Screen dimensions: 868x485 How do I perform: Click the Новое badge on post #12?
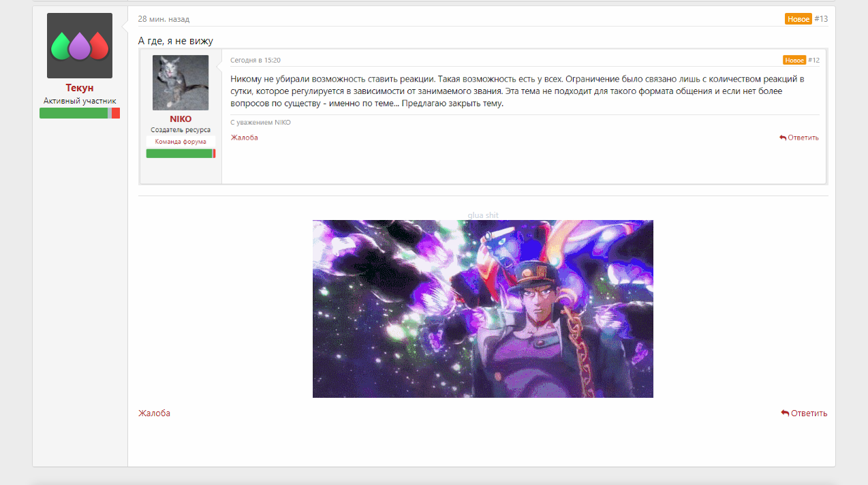pos(794,60)
